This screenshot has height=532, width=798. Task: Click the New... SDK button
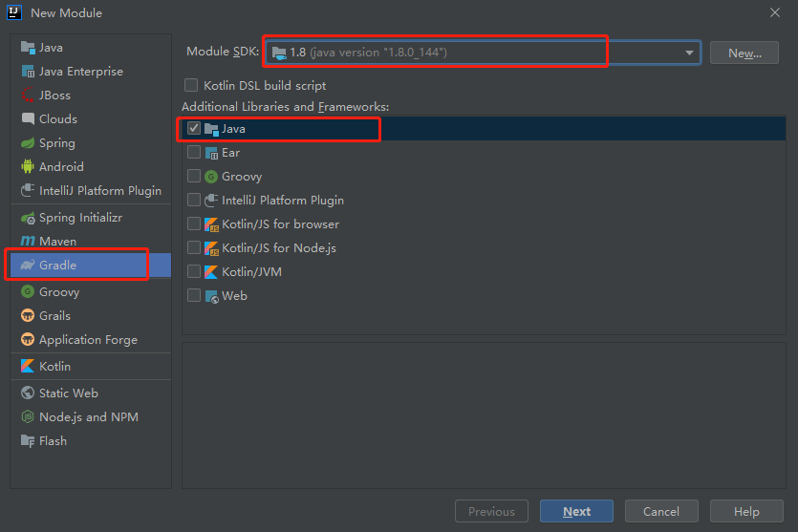coord(744,53)
